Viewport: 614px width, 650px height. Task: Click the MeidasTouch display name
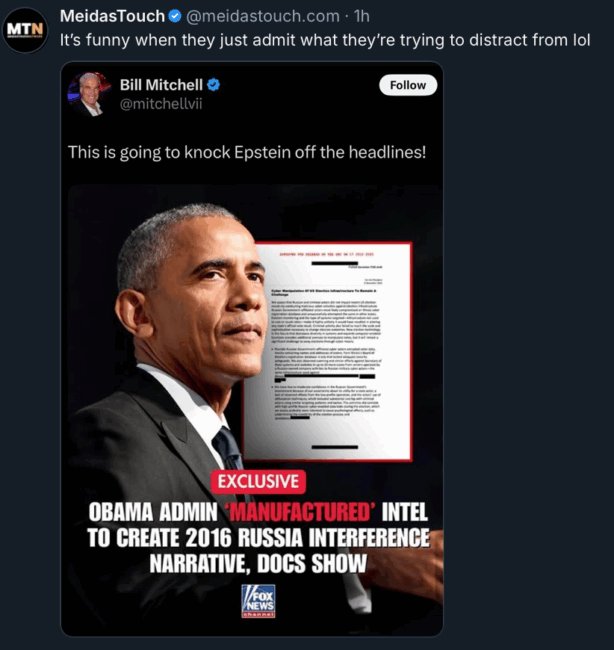[x=112, y=16]
